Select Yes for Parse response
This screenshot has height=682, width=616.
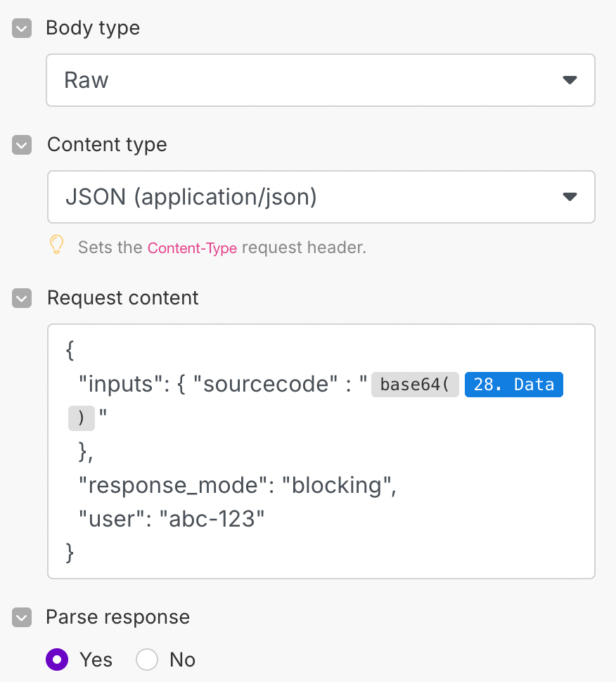57,660
